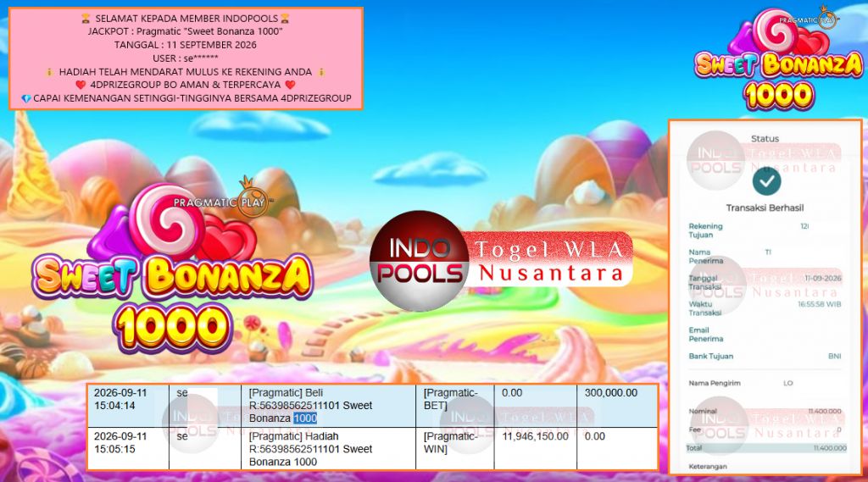Click the Rekening Tujuan label
The height and width of the screenshot is (482, 868).
[x=705, y=230]
